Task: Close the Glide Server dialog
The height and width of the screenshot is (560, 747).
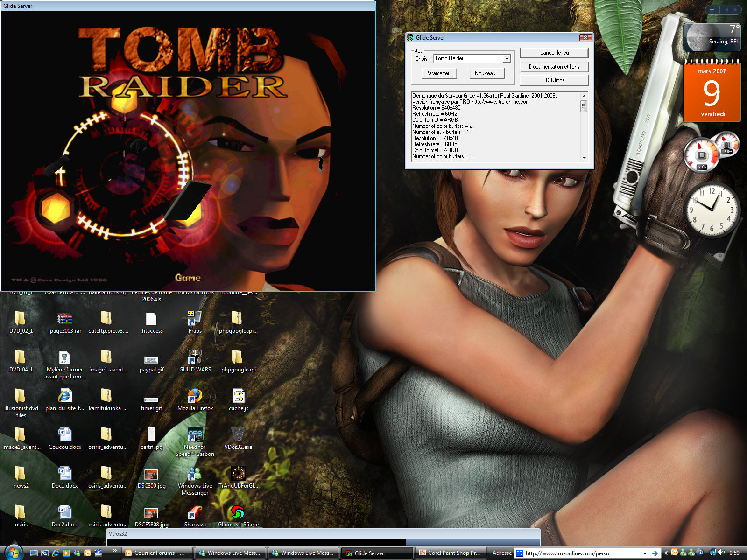Action: point(585,37)
